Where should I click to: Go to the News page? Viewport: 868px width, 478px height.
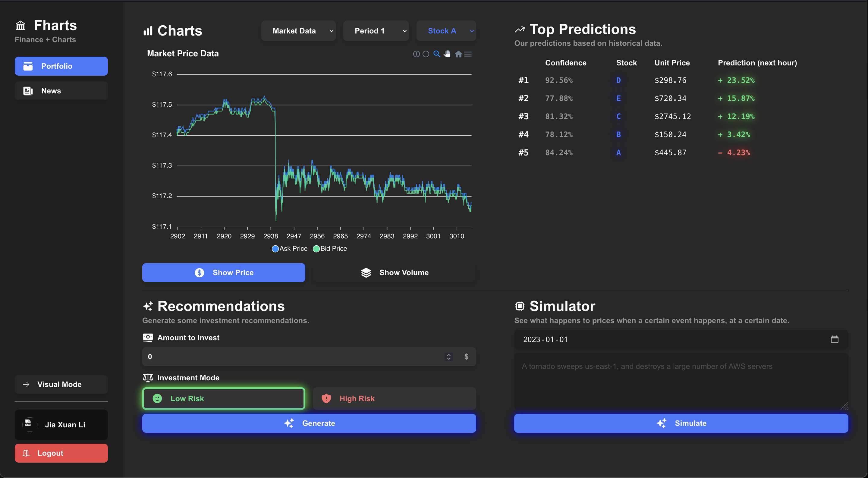pyautogui.click(x=61, y=91)
